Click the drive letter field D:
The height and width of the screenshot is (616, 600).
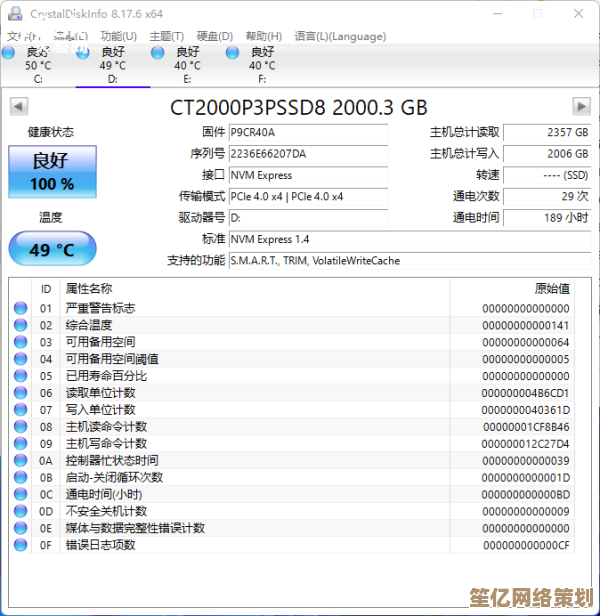308,218
